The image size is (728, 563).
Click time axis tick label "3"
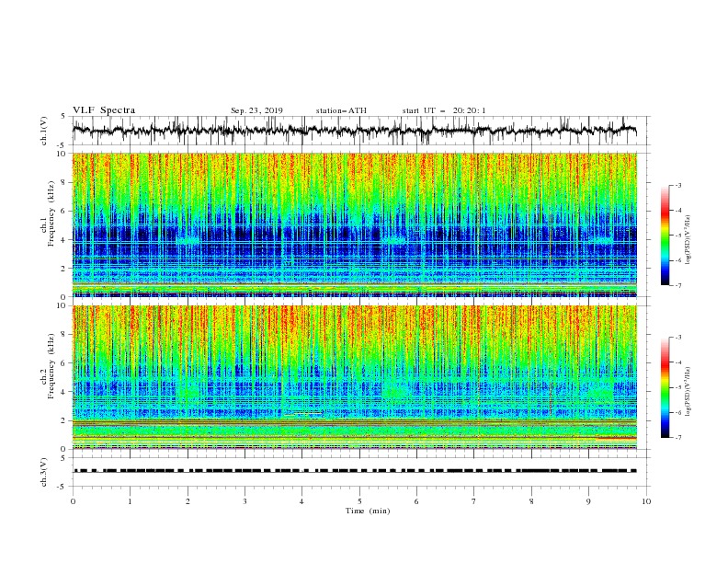point(245,501)
